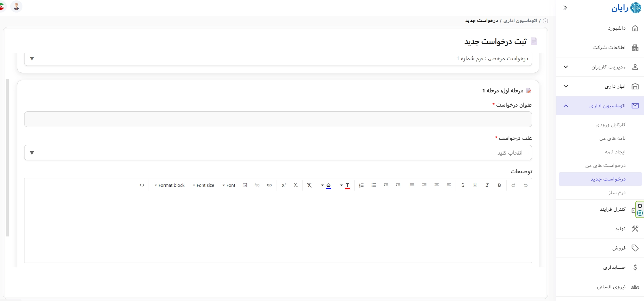Open درخواست های من in the sidebar
Image resolution: width=644 pixels, height=301 pixels.
(605, 165)
